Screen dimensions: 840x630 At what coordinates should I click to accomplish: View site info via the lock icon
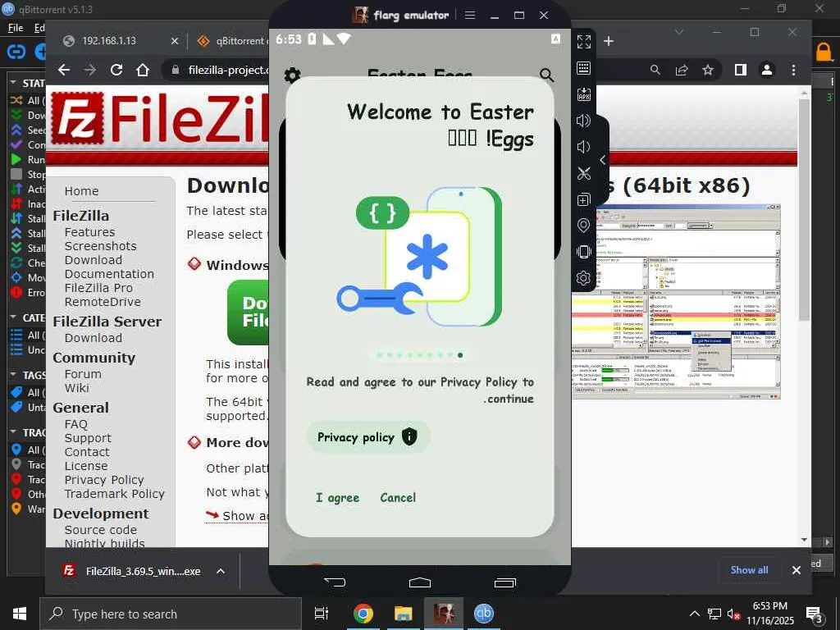(175, 71)
